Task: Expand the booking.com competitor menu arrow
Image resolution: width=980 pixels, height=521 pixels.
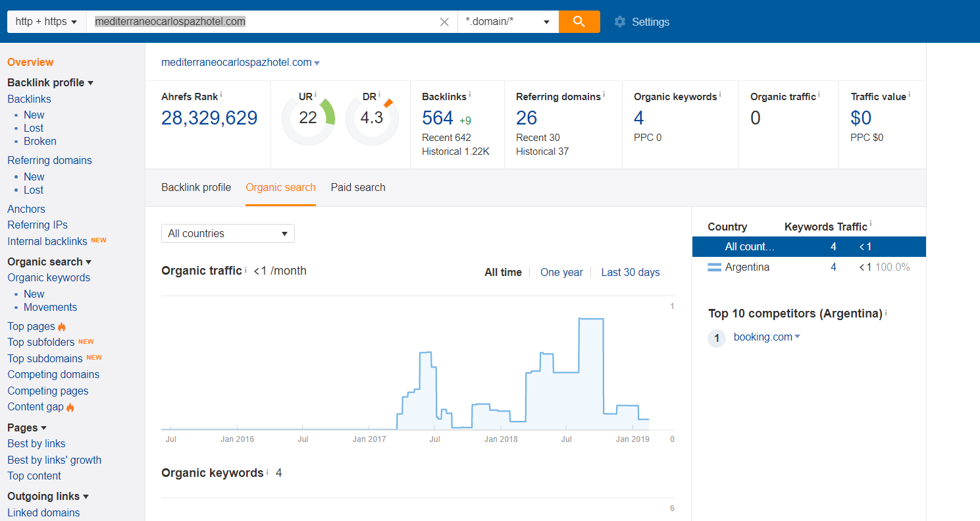Action: [797, 337]
